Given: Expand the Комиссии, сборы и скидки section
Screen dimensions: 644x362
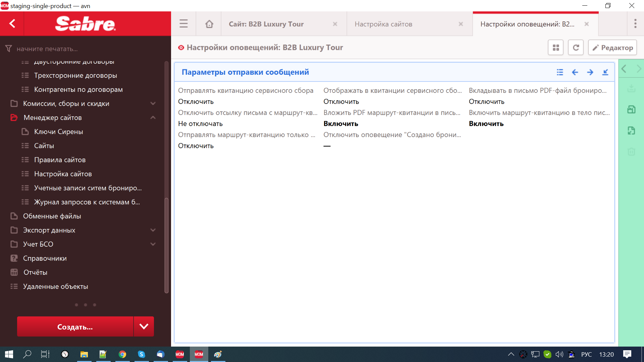Looking at the screenshot, I should pos(153,104).
